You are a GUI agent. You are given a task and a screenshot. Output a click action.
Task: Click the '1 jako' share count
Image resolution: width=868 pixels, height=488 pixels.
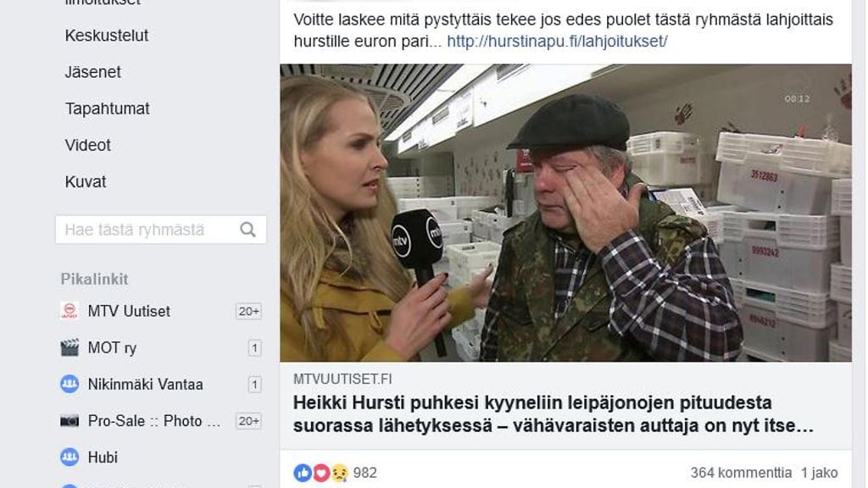[820, 473]
